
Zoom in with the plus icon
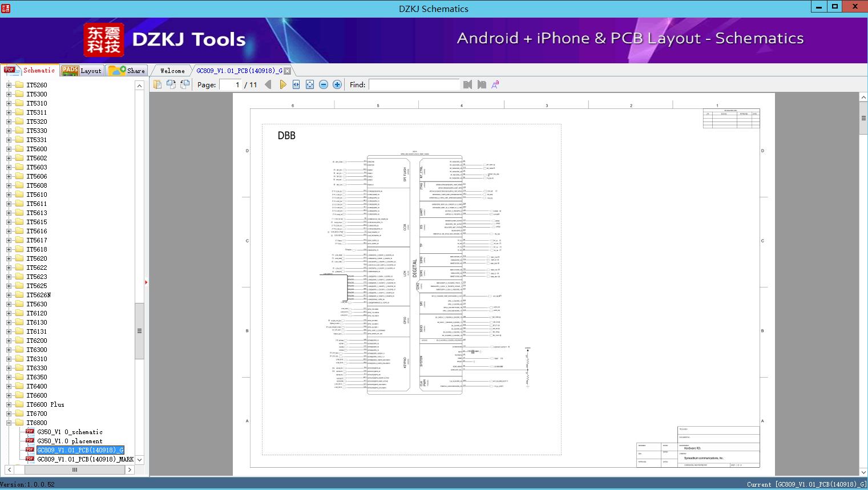337,84
